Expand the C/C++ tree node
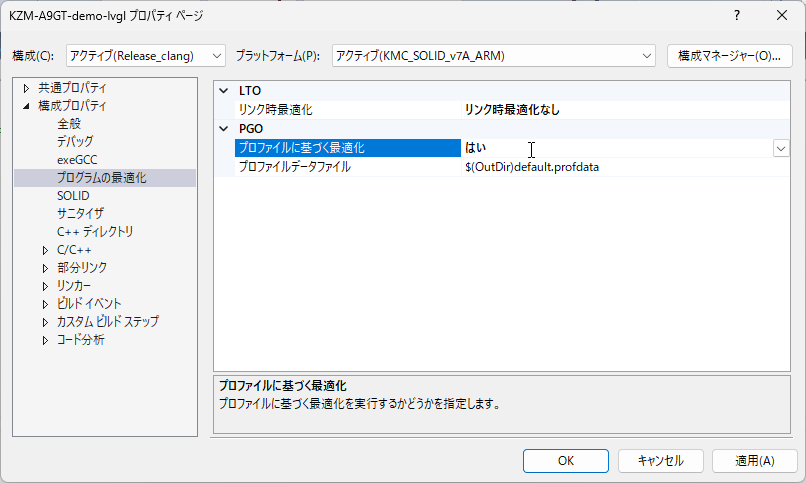The width and height of the screenshot is (806, 483). tap(45, 250)
